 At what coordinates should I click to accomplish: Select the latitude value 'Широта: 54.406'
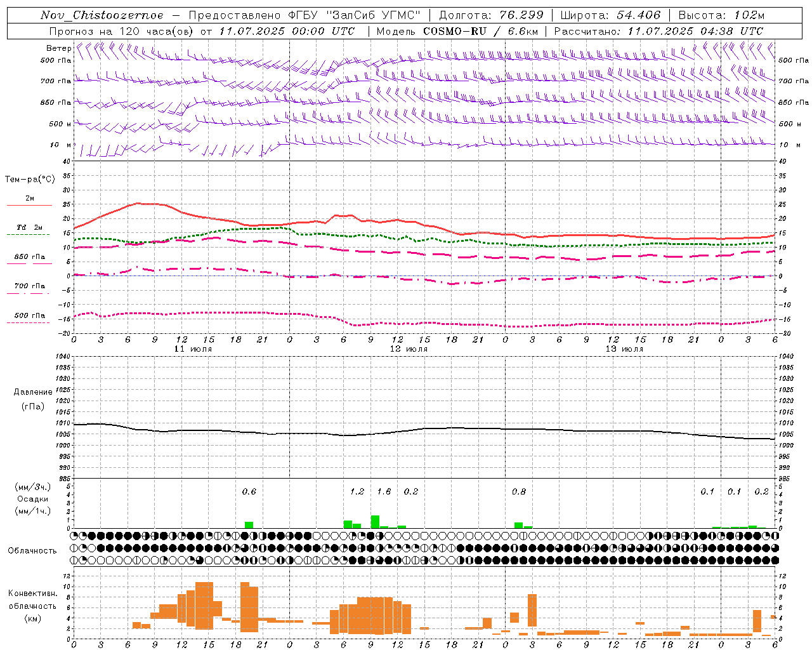tap(610, 15)
